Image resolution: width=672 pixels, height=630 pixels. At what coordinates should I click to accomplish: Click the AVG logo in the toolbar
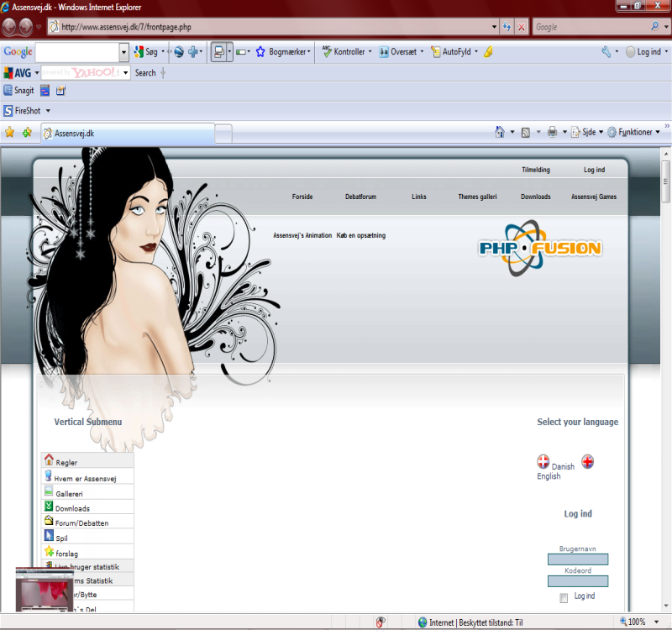click(17, 73)
